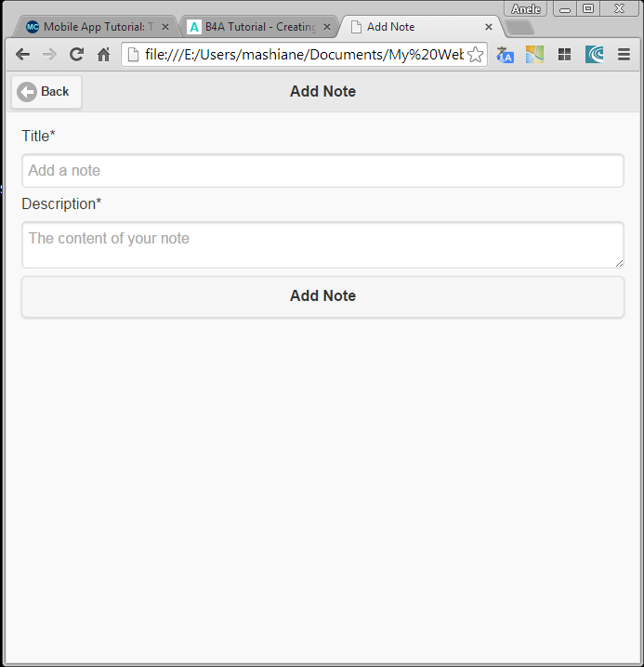Click the browser back arrow
This screenshot has height=667, width=644.
point(22,55)
